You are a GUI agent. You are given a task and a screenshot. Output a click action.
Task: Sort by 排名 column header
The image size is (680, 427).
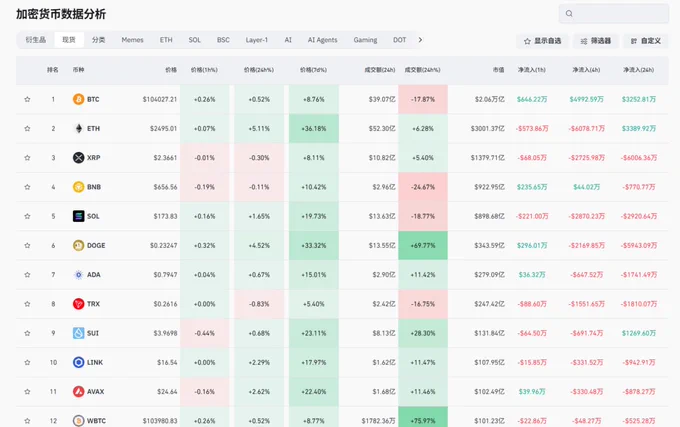[53, 70]
